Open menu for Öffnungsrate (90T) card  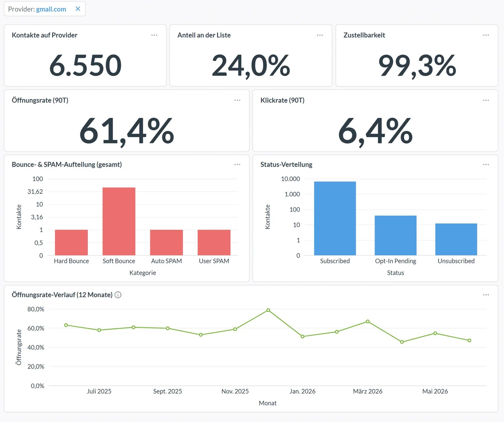tap(238, 100)
